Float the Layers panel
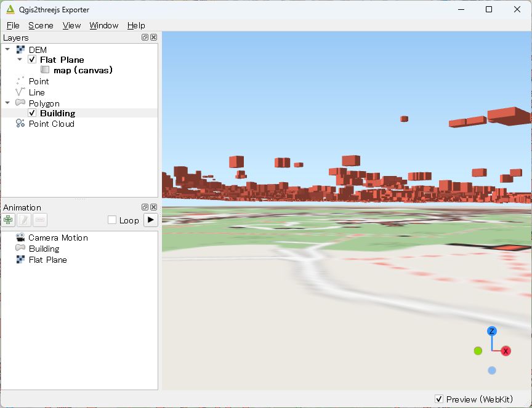Screen dimensions: 532x408 (x=145, y=38)
